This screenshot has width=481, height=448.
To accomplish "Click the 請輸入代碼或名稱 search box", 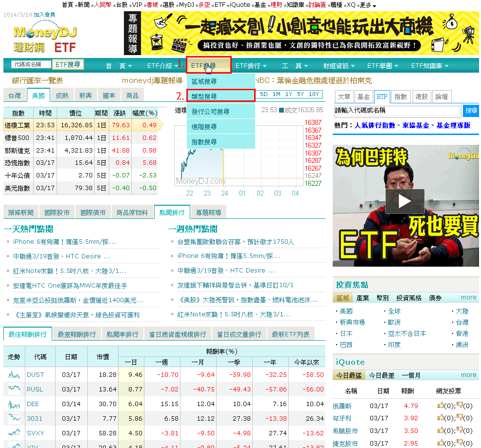I will [398, 111].
